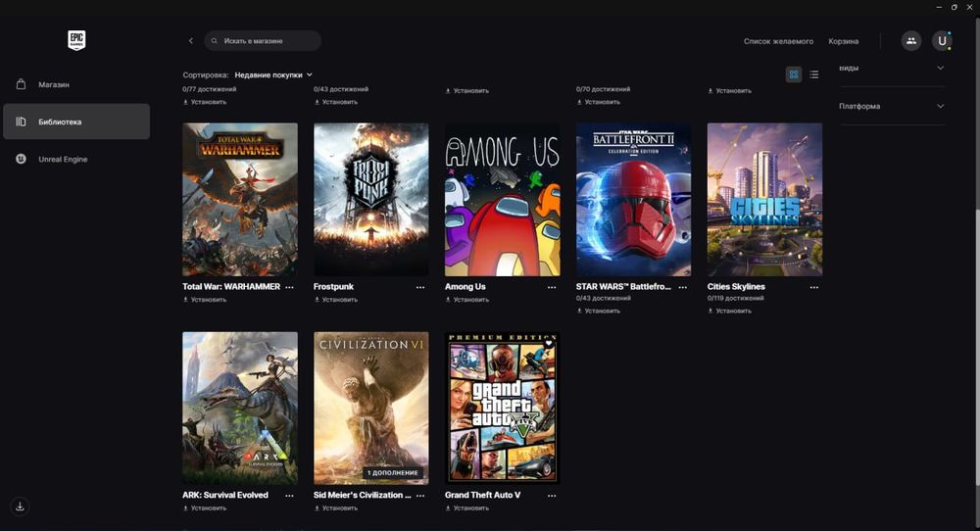Open the user profile avatar U
980x531 pixels.
(x=942, y=40)
